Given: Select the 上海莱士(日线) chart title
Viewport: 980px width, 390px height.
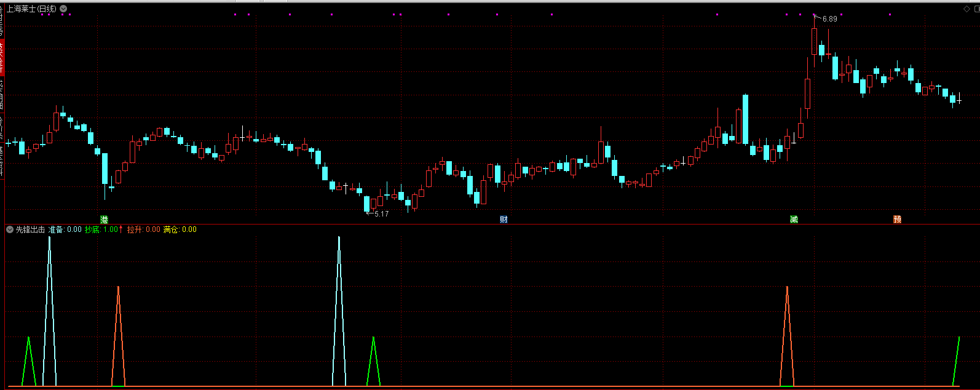Looking at the screenshot, I should pos(31,9).
